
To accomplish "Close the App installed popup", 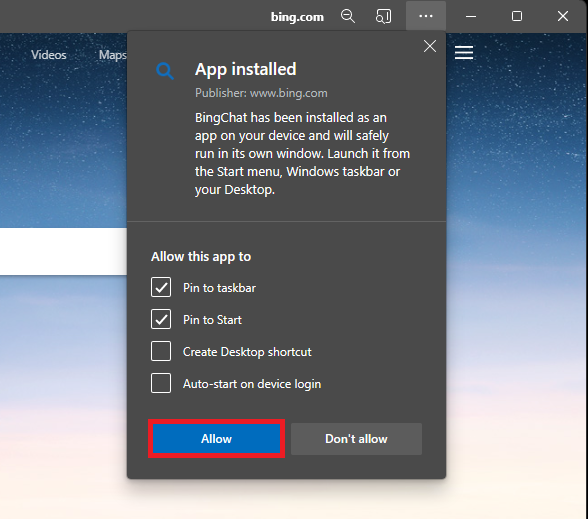I will point(430,46).
